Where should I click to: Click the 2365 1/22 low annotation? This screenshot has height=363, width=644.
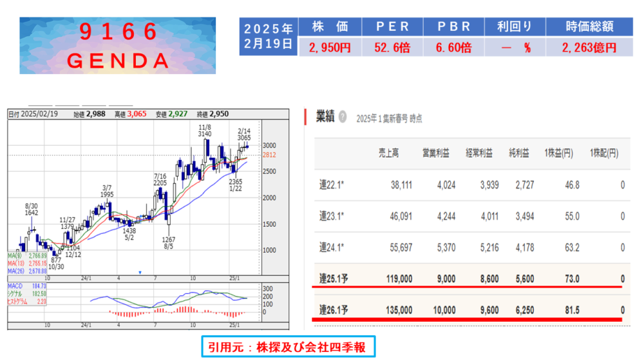tap(235, 185)
